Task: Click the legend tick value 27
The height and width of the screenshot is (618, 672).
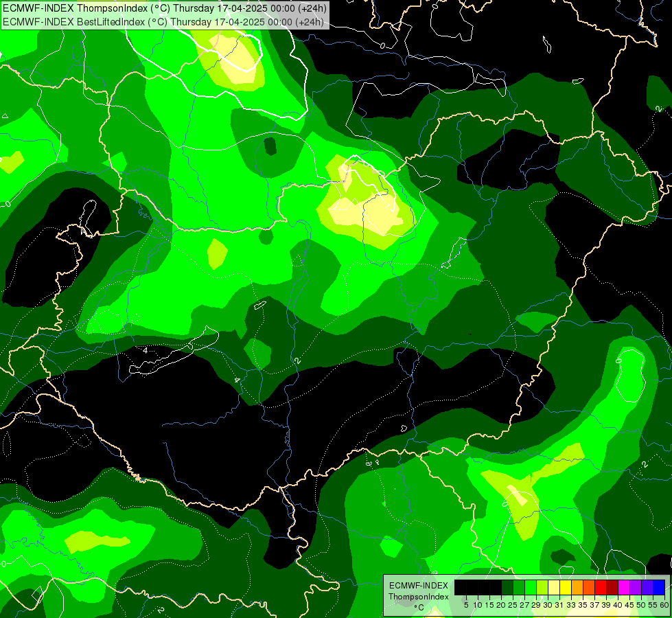Action: pos(524,605)
